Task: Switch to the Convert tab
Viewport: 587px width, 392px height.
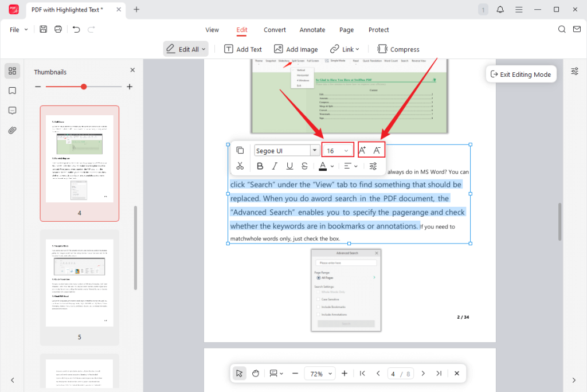Action: [x=275, y=30]
